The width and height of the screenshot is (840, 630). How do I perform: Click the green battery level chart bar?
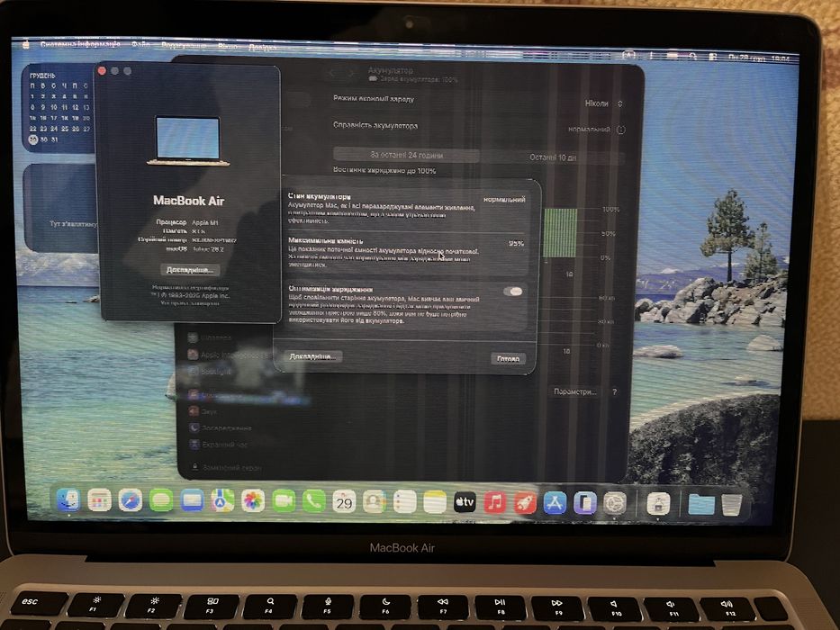pos(561,233)
